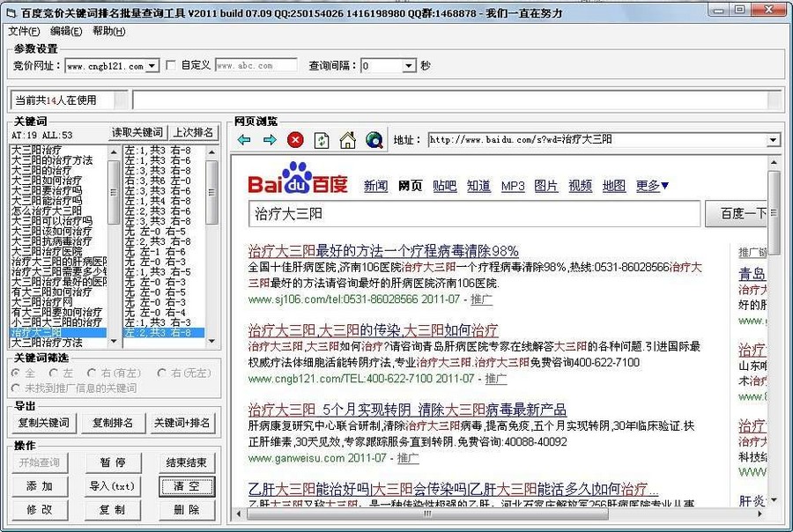Click the keyword list scroll-down arrow
This screenshot has height=532, width=793.
click(114, 342)
